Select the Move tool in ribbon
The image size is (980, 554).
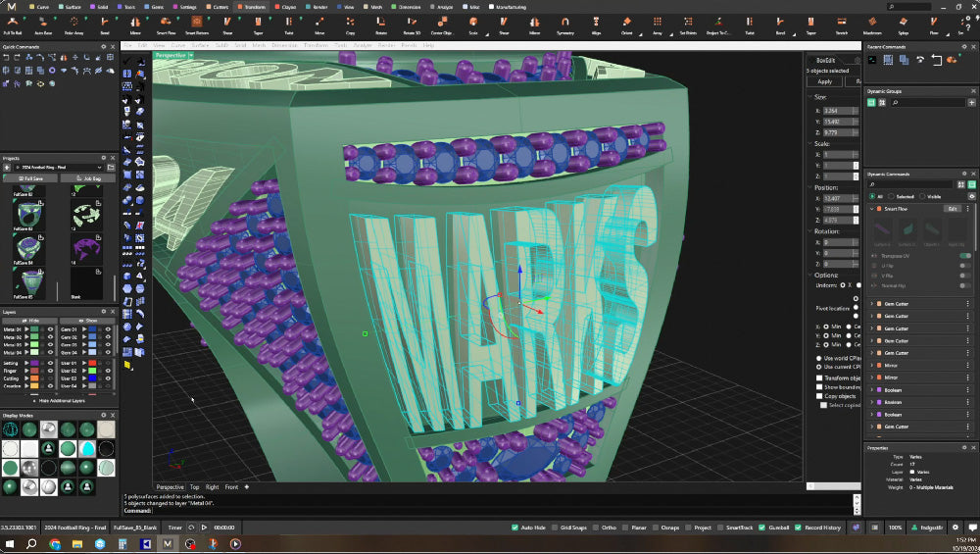pyautogui.click(x=319, y=25)
